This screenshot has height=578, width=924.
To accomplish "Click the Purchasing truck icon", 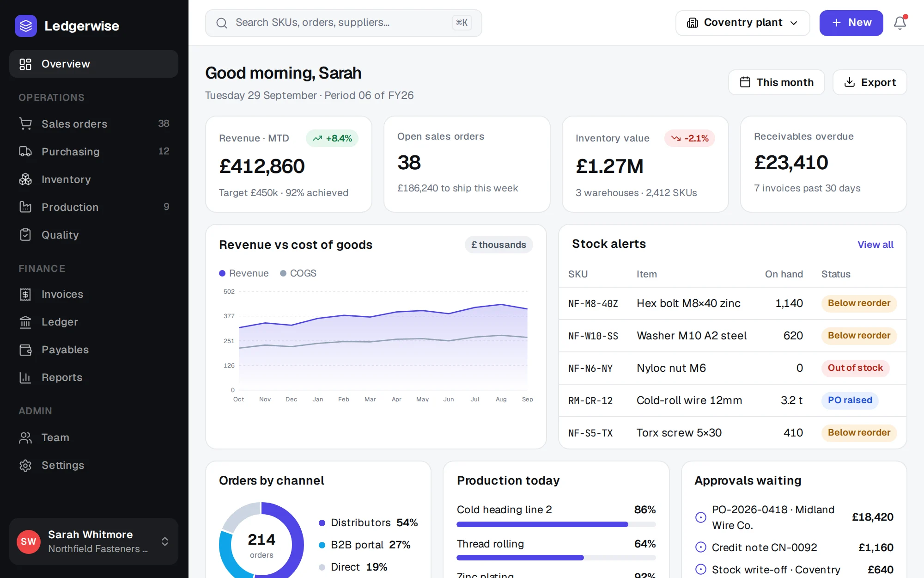I will tap(25, 151).
